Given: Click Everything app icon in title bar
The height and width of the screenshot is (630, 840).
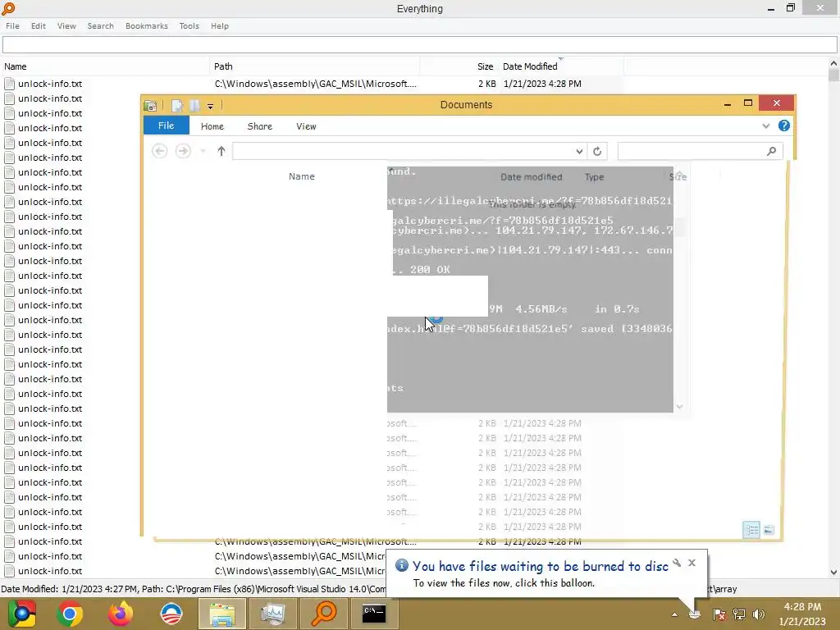Looking at the screenshot, I should 8,8.
